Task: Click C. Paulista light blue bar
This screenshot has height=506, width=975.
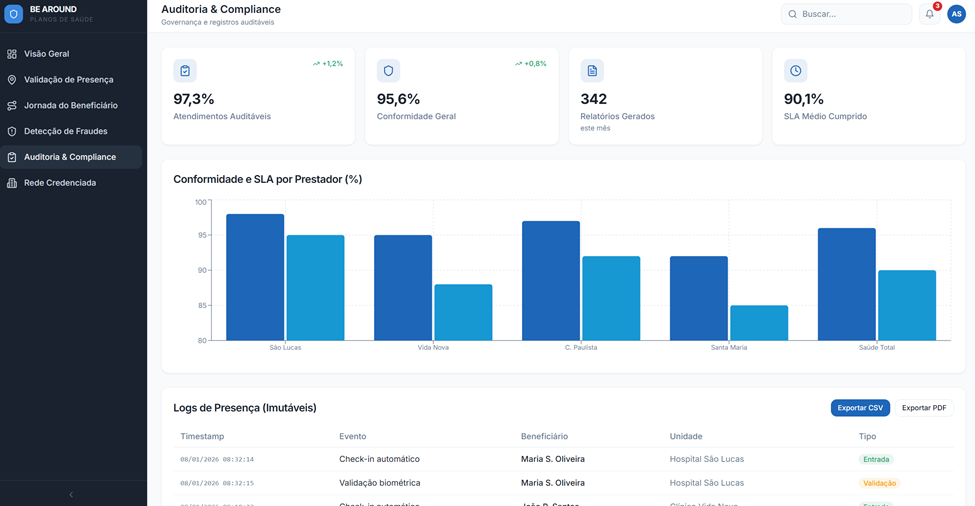Action: [x=611, y=298]
